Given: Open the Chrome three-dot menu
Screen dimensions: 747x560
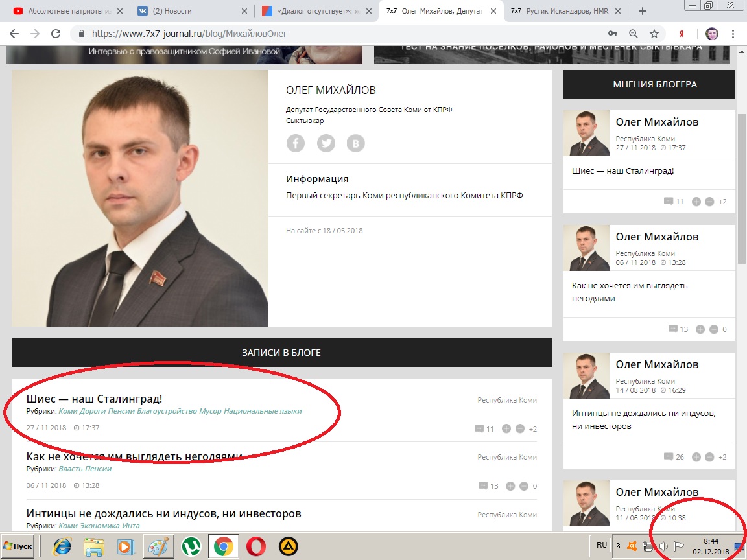Looking at the screenshot, I should (x=733, y=34).
